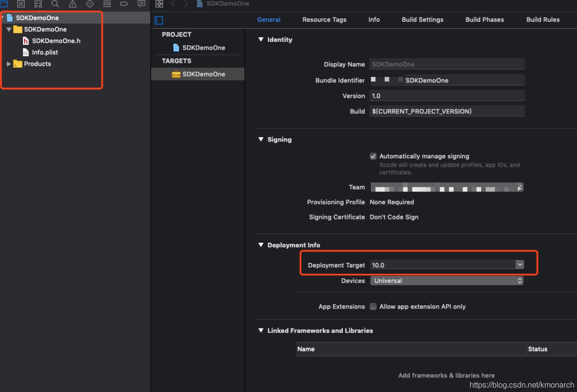Select the SDKDemoOne yellow folder group
The width and height of the screenshot is (577, 392).
pyautogui.click(x=45, y=29)
